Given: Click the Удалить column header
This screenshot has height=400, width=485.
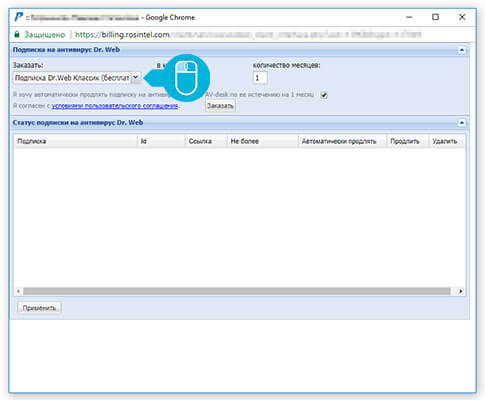Looking at the screenshot, I should [447, 141].
